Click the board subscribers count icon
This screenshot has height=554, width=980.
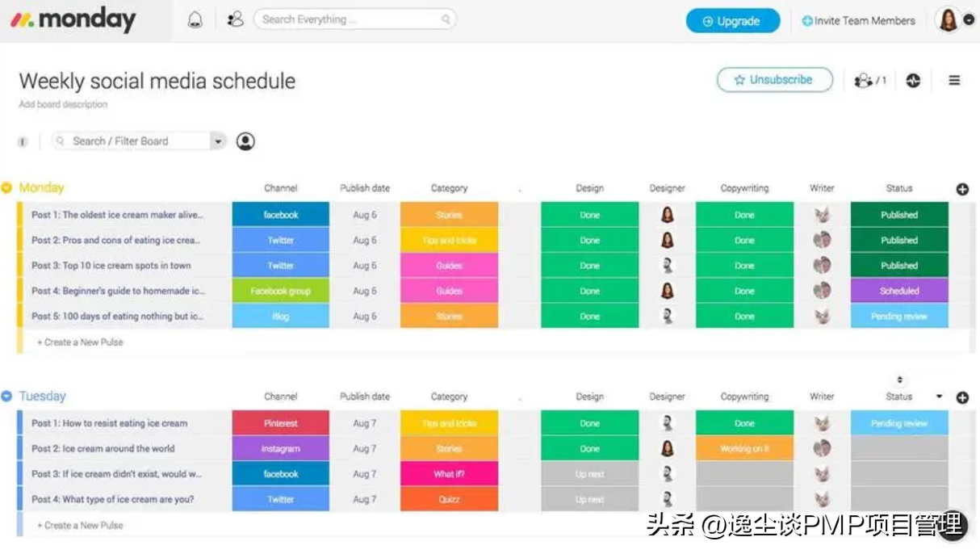pyautogui.click(x=869, y=80)
